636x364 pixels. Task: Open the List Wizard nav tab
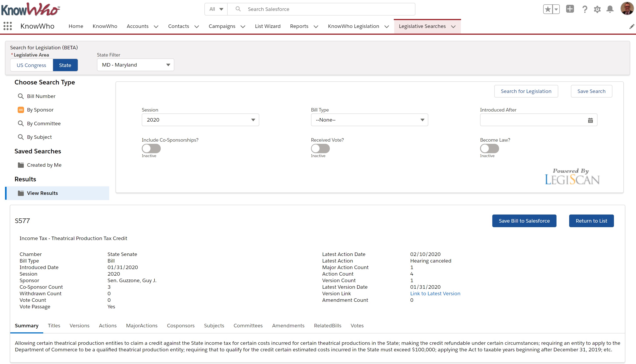tap(268, 26)
